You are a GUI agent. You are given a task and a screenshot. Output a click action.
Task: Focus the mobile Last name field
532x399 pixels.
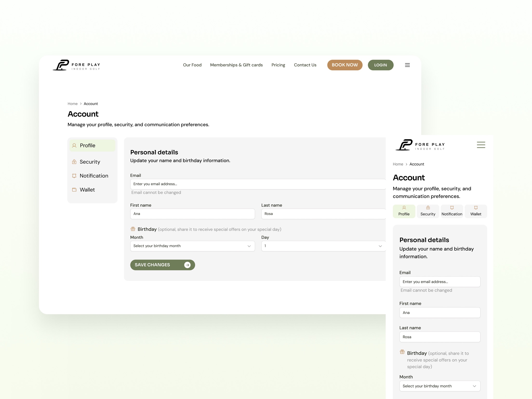pyautogui.click(x=440, y=337)
